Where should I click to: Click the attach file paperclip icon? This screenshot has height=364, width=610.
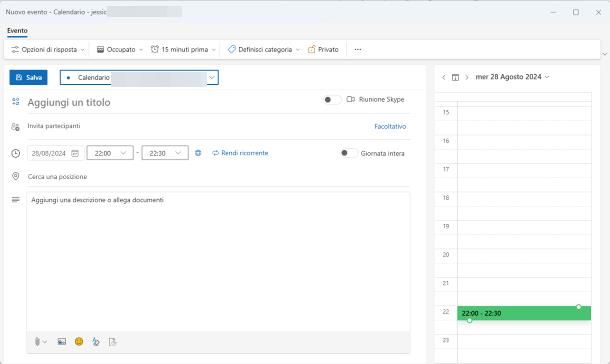37,342
